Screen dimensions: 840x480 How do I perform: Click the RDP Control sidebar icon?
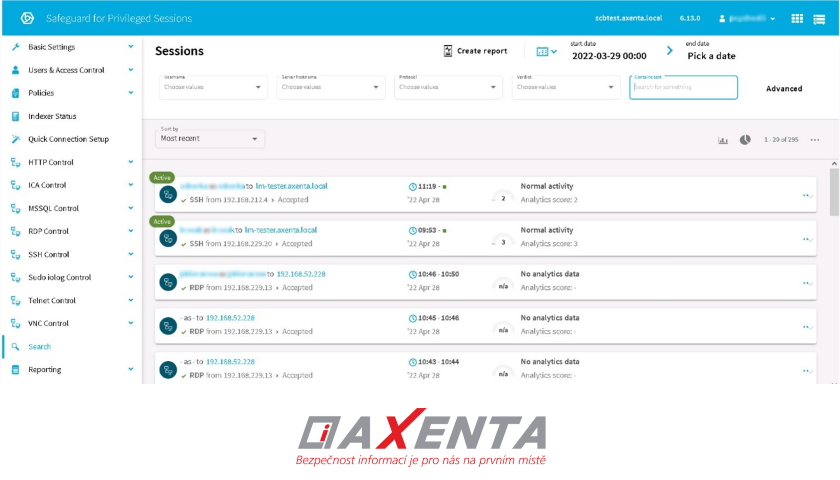tap(16, 231)
